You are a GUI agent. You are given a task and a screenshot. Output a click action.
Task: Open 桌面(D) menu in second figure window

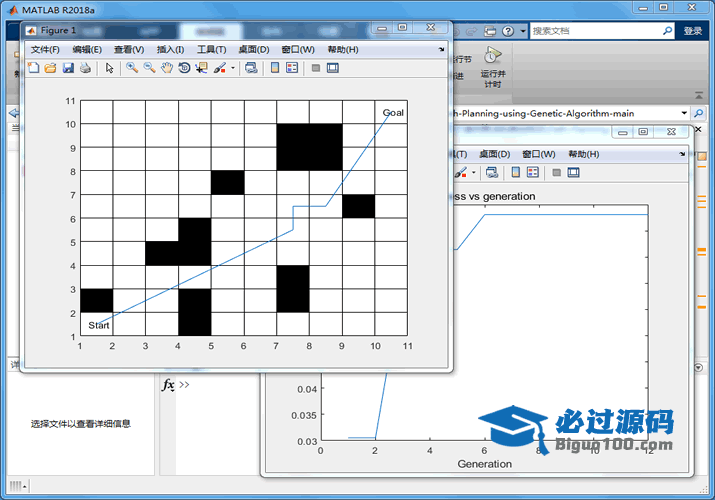coord(495,154)
